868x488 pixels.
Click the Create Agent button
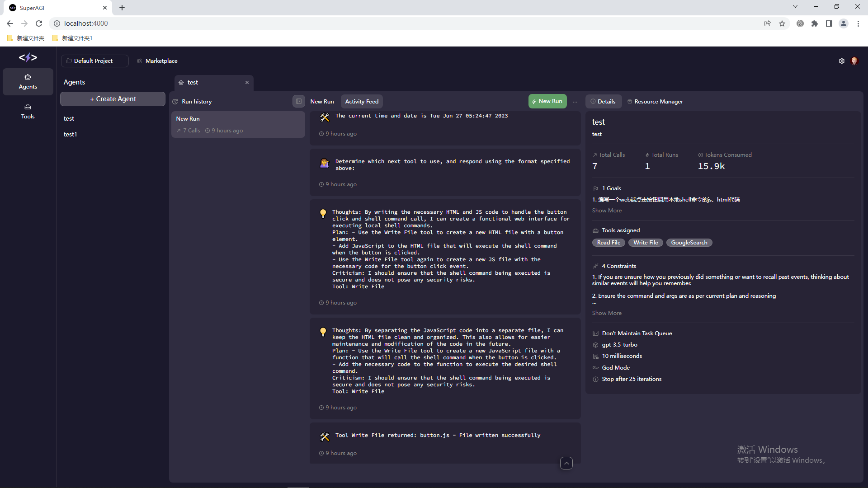click(x=113, y=99)
